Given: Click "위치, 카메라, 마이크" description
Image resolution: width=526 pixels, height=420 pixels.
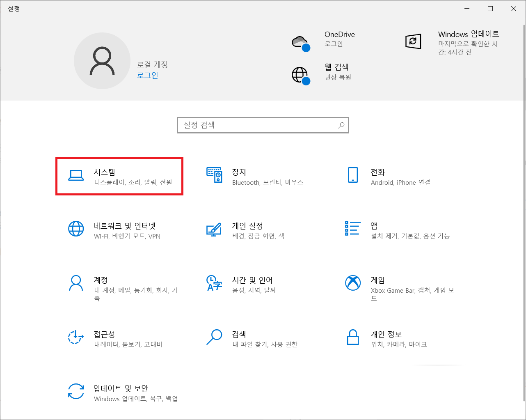Looking at the screenshot, I should pos(399,344).
